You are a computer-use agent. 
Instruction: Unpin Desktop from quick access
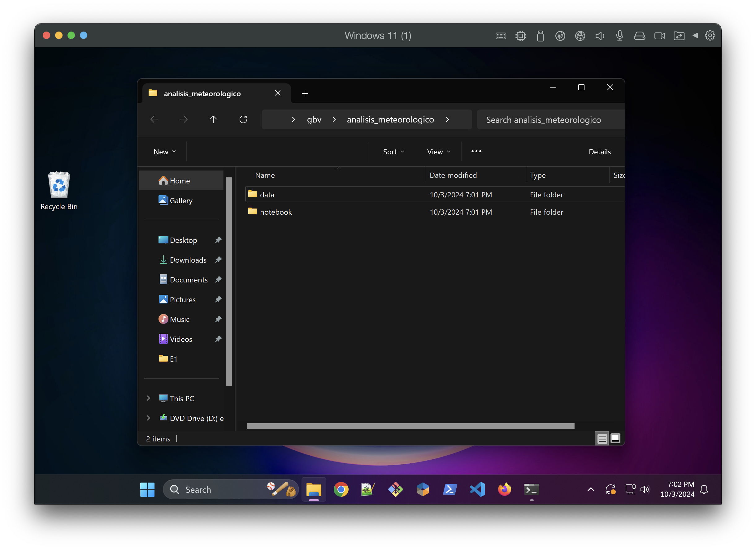point(218,240)
